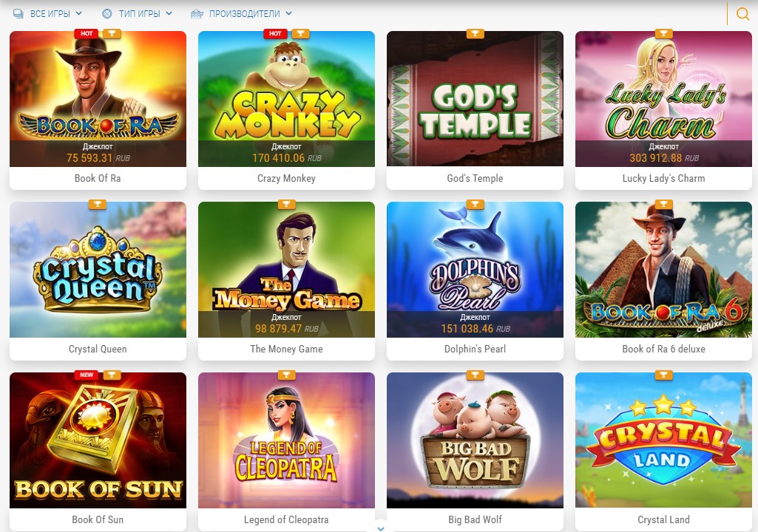Click the Book of Ra 6 deluxe title

(664, 349)
